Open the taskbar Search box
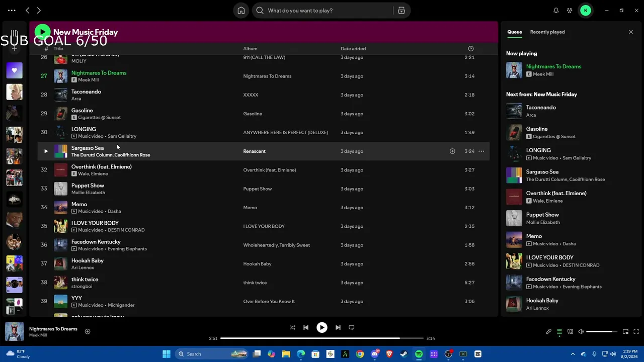Image resolution: width=644 pixels, height=362 pixels. coord(211,354)
